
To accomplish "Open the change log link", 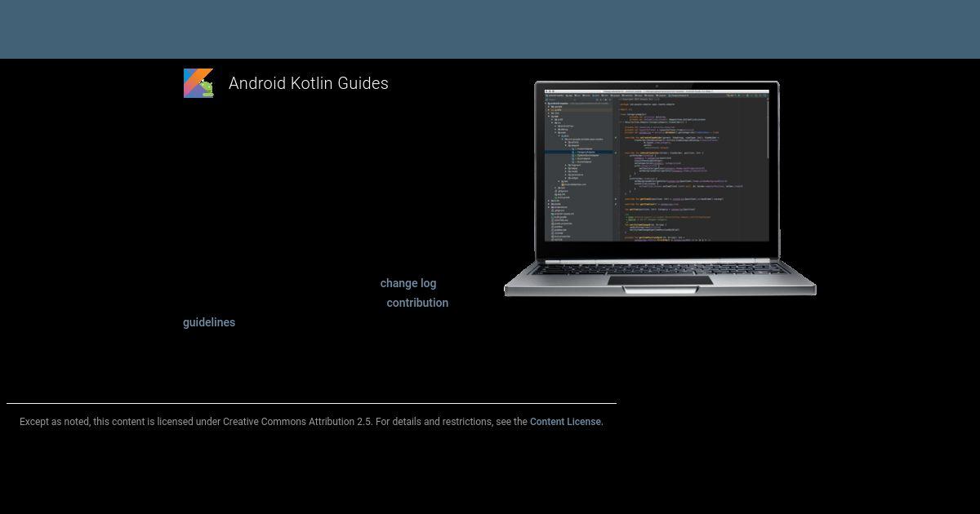I will (x=408, y=283).
